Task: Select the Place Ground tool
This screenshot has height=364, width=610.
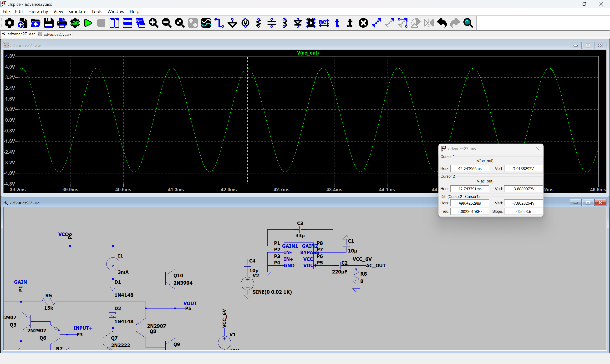Action: coord(232,23)
